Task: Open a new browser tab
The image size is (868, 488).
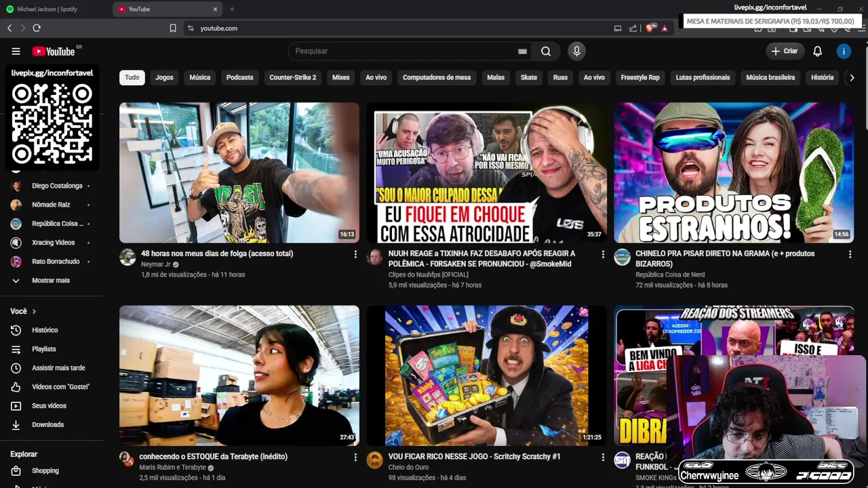Action: pos(232,9)
